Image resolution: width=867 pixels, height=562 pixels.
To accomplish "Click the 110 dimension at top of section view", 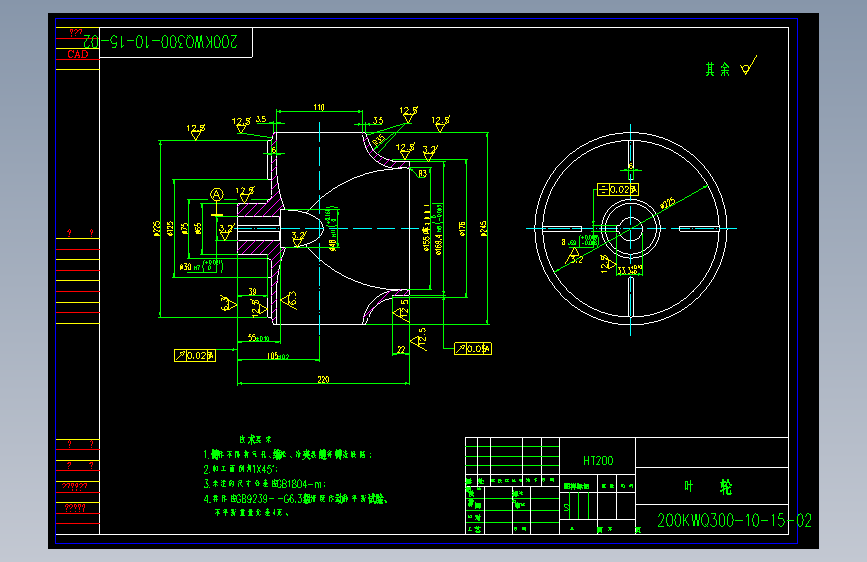I will click(x=319, y=107).
